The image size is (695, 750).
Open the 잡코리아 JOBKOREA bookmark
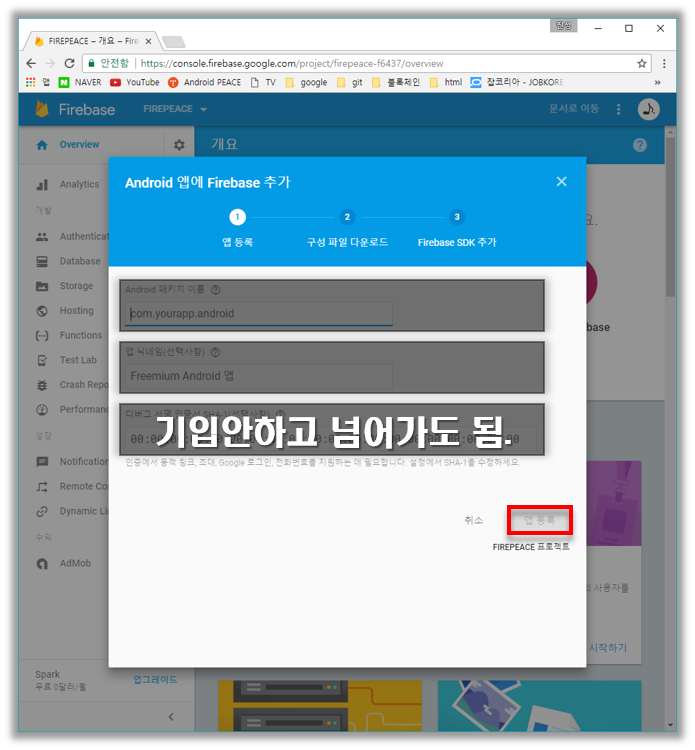[517, 82]
